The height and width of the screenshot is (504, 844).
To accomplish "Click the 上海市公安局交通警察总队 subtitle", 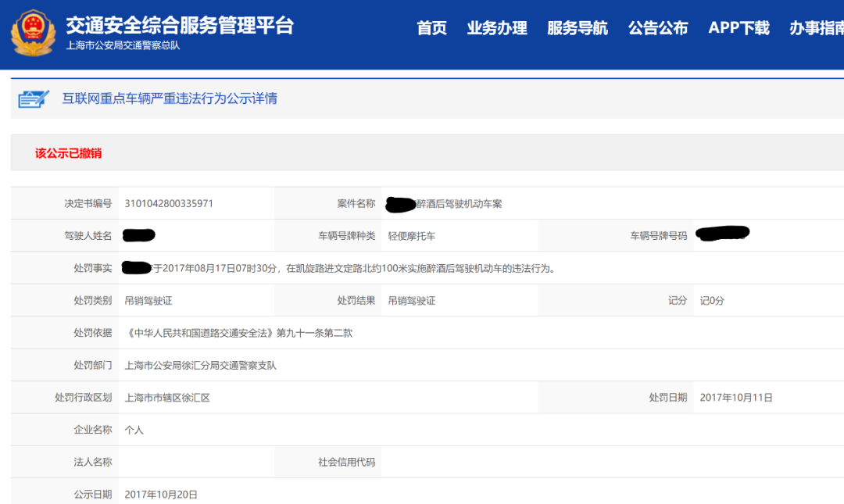I will (123, 46).
